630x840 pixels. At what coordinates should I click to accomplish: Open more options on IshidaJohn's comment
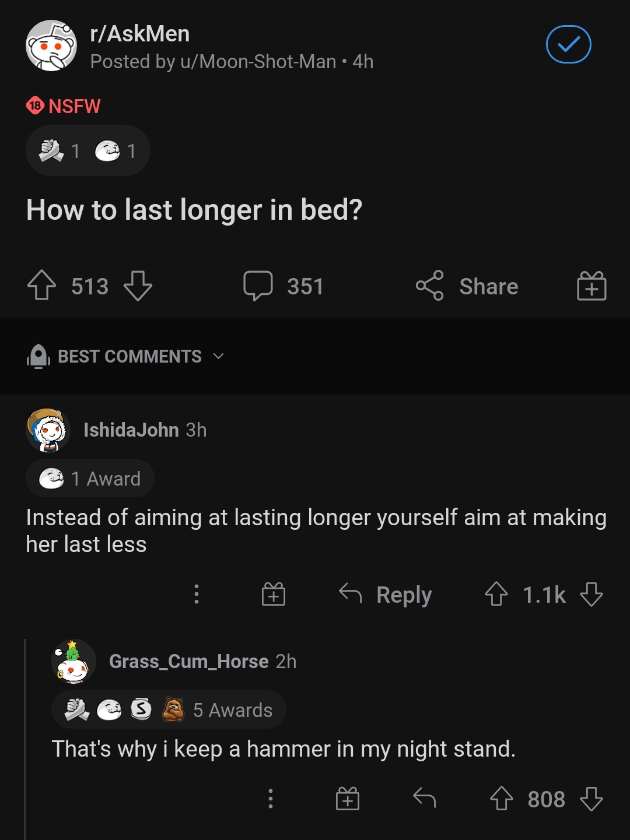(x=197, y=594)
